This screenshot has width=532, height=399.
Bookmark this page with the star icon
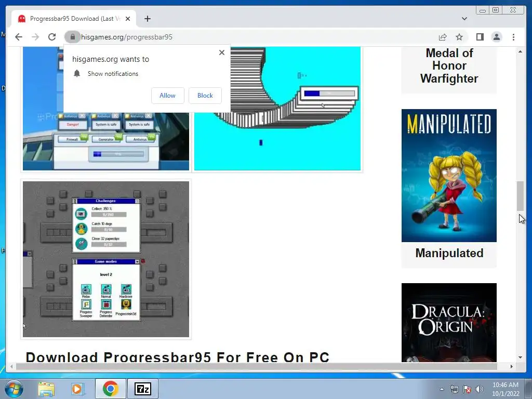[459, 37]
